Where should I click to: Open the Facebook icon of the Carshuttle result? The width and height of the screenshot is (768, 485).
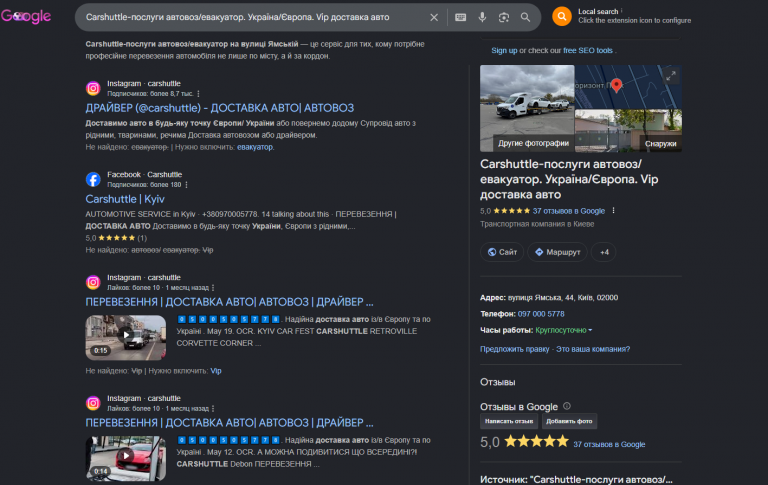tap(93, 179)
